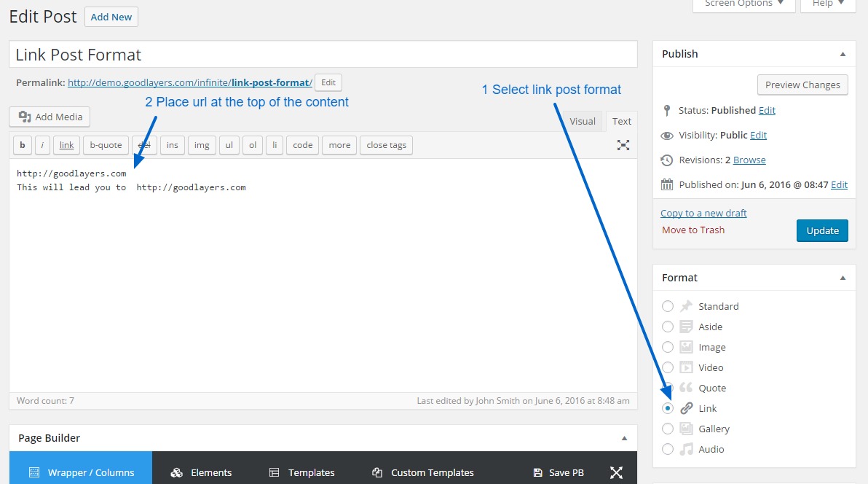Click Move to Trash link
Viewport: 868px width, 484px height.
pyautogui.click(x=693, y=230)
